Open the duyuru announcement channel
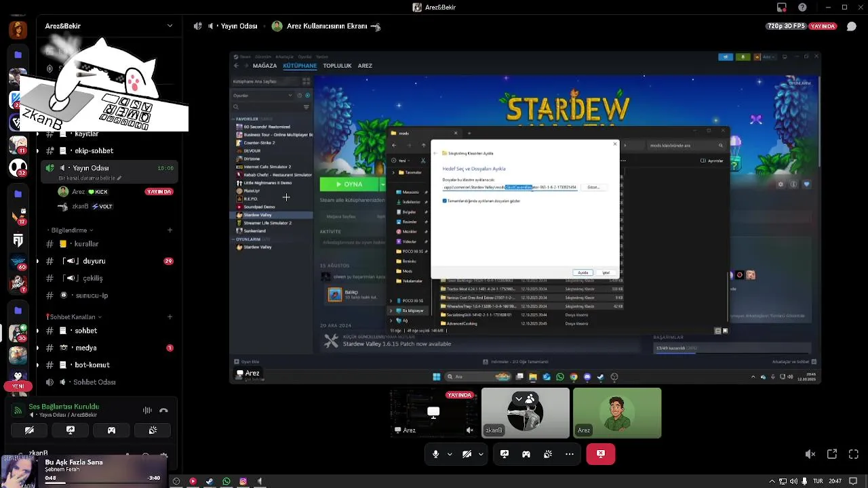Viewport: 868px width, 488px height. click(x=94, y=261)
